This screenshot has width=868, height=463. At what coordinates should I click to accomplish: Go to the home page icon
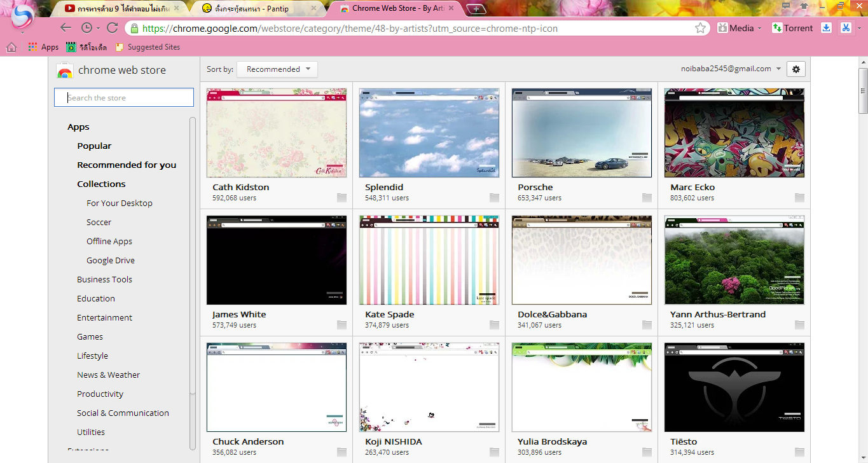(x=11, y=47)
